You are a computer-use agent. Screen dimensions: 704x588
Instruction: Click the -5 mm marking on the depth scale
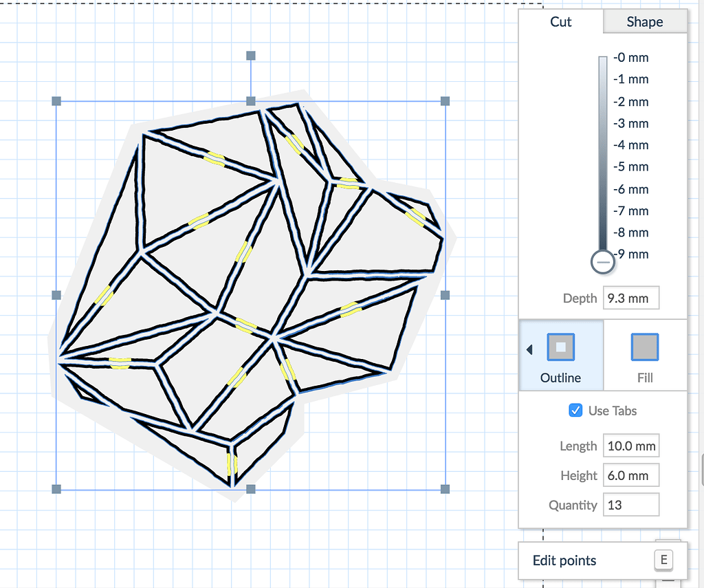point(630,166)
